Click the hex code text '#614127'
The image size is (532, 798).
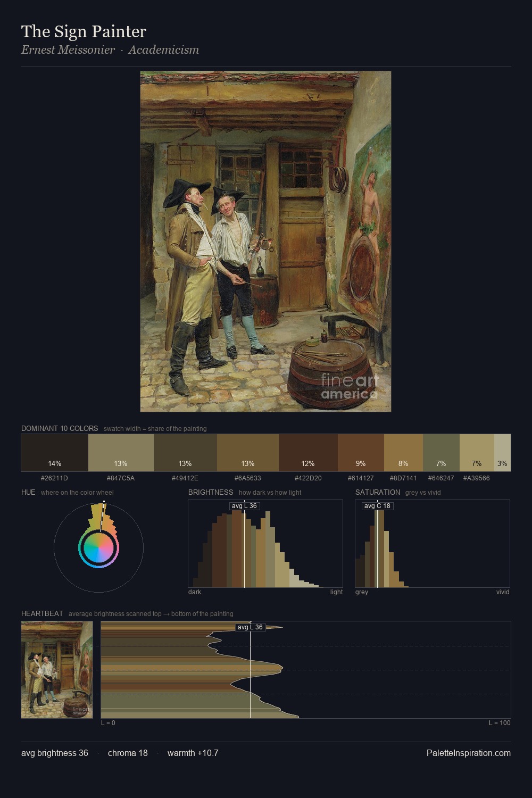click(361, 478)
